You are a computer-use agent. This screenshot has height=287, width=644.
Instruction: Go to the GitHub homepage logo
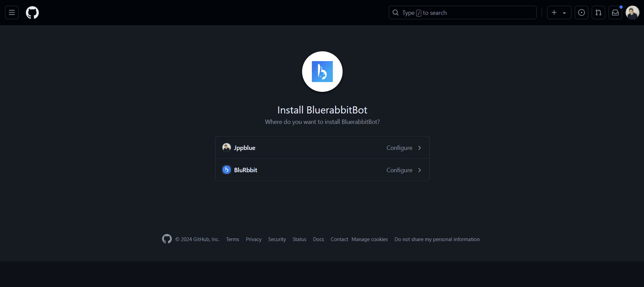pos(32,13)
